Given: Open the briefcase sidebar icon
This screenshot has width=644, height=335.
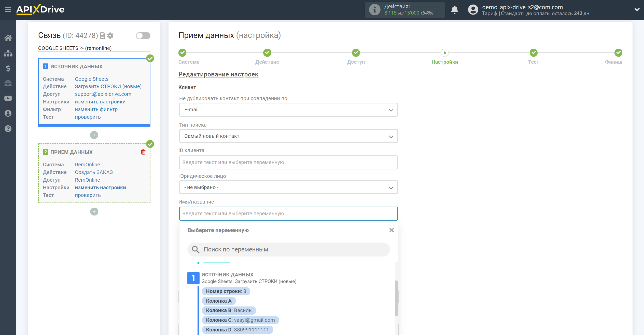Looking at the screenshot, I should [x=8, y=83].
